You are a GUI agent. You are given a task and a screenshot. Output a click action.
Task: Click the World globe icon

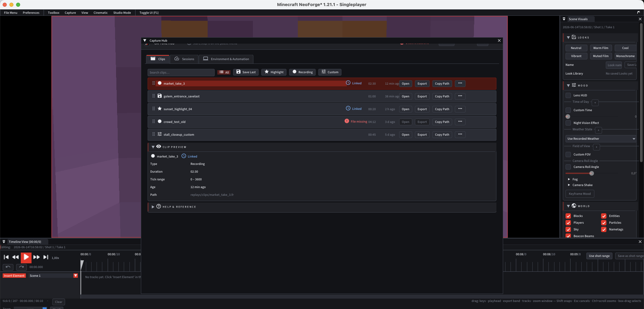click(x=574, y=206)
